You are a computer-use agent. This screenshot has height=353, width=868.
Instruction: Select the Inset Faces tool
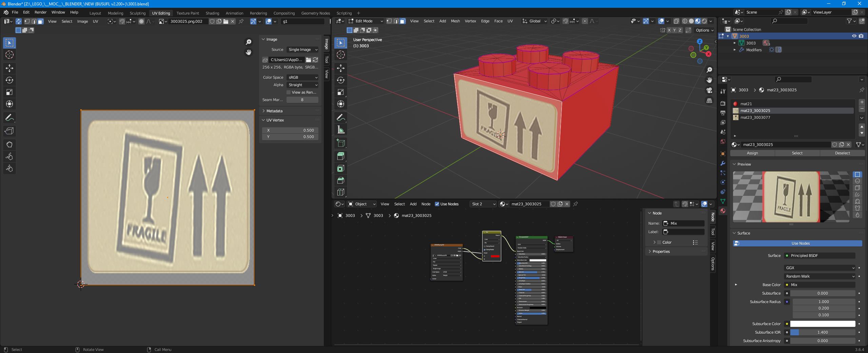click(x=341, y=168)
